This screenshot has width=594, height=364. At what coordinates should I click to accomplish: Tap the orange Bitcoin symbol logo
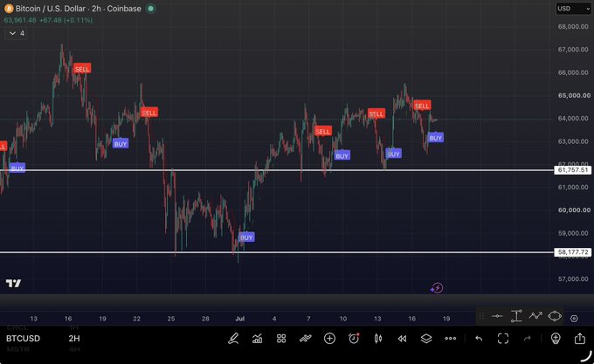(x=9, y=9)
